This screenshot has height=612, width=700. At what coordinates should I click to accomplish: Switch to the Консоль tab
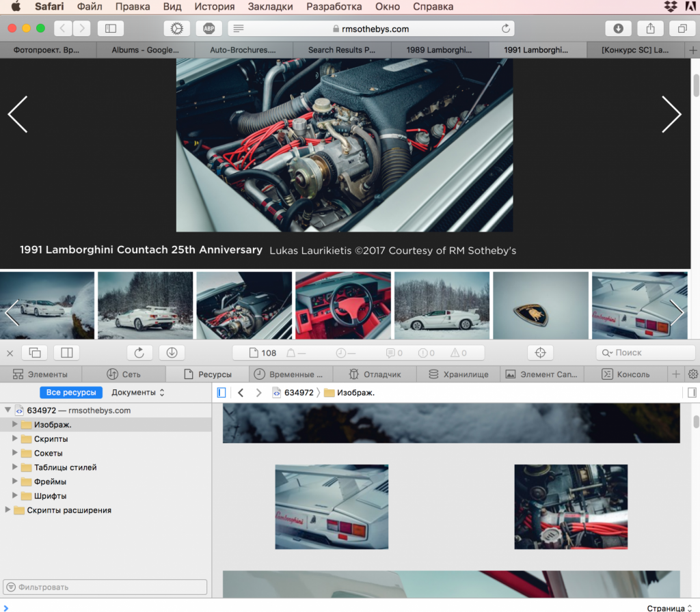(x=626, y=374)
